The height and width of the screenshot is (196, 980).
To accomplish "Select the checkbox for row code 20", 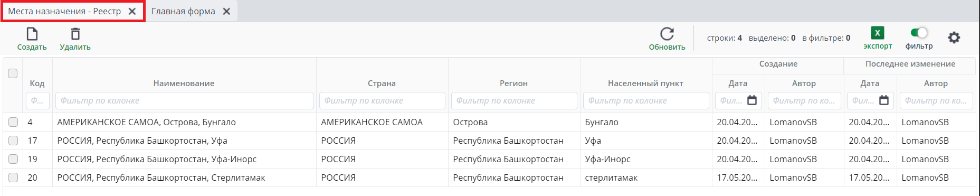I will (x=13, y=178).
